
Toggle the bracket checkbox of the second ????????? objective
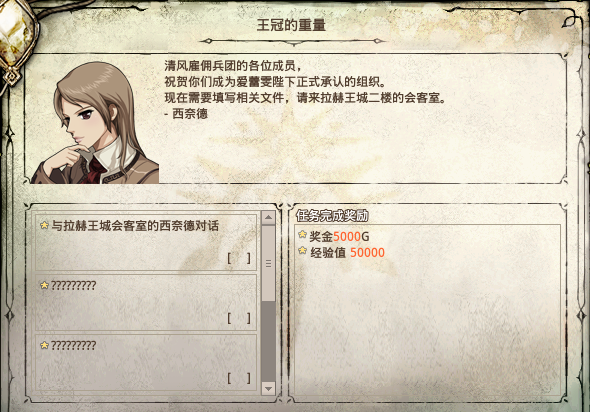239,318
